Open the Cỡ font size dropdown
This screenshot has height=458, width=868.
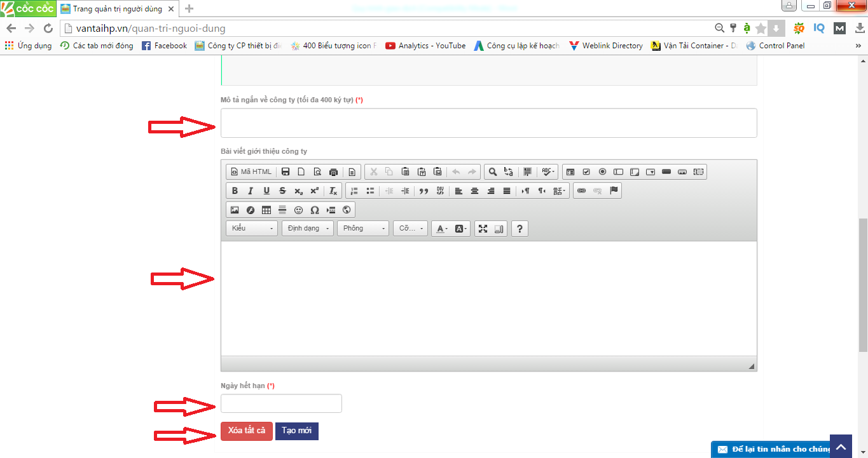click(x=410, y=229)
